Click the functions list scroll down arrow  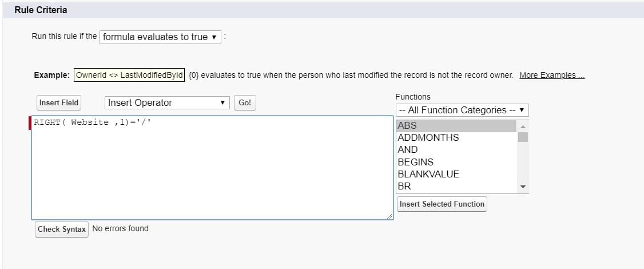coord(523,187)
